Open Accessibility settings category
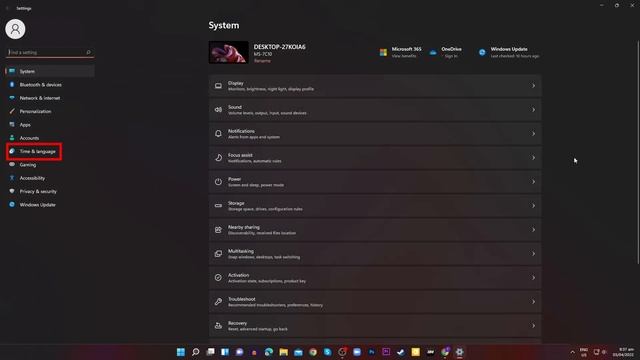 [32, 178]
